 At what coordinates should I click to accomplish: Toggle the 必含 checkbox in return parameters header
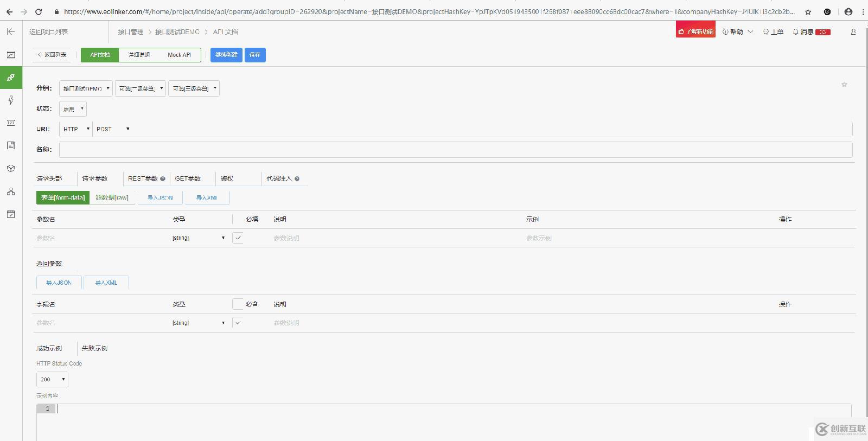tap(238, 304)
